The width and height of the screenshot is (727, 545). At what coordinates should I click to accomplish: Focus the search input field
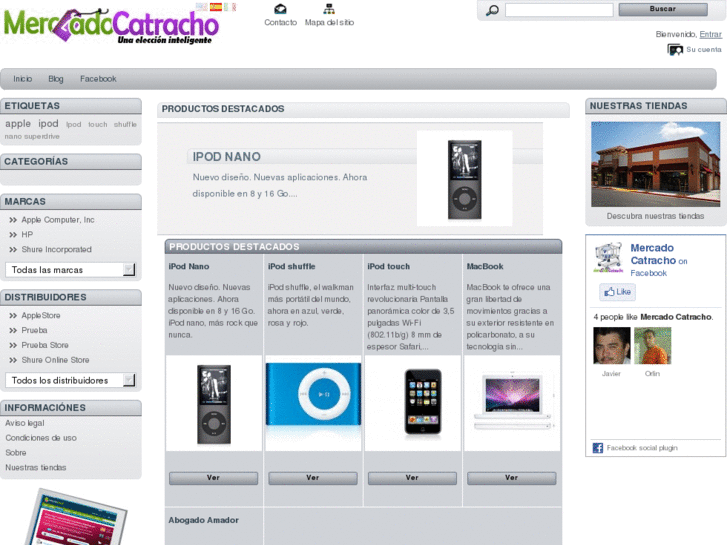[559, 10]
